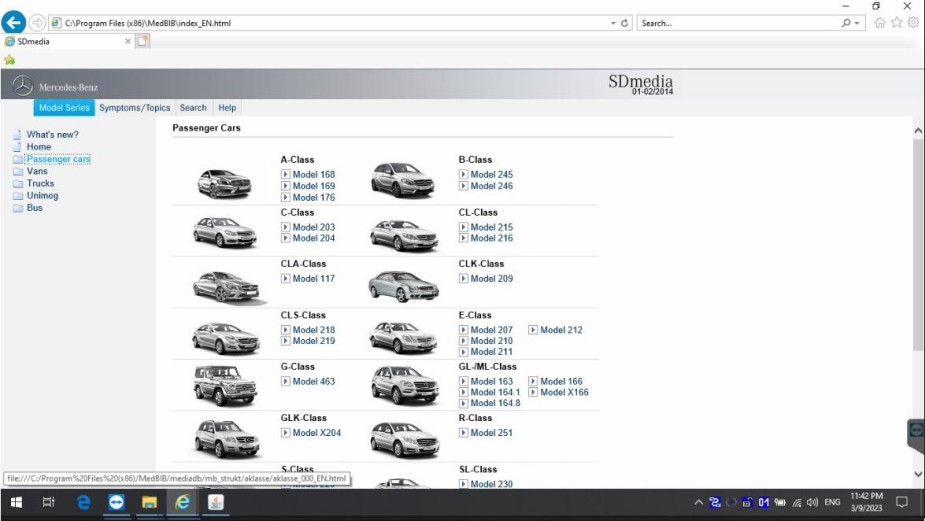Click arrow icon beside Model 204
925x521 pixels.
click(286, 238)
